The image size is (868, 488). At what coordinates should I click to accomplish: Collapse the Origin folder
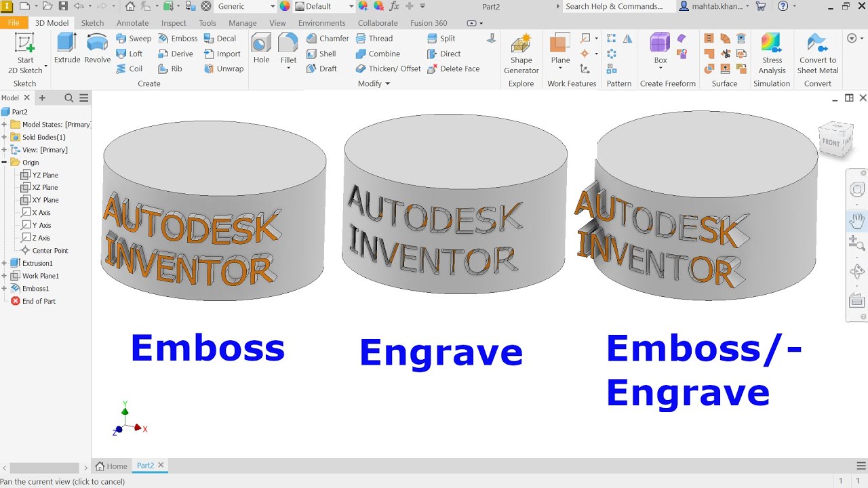pos(5,163)
